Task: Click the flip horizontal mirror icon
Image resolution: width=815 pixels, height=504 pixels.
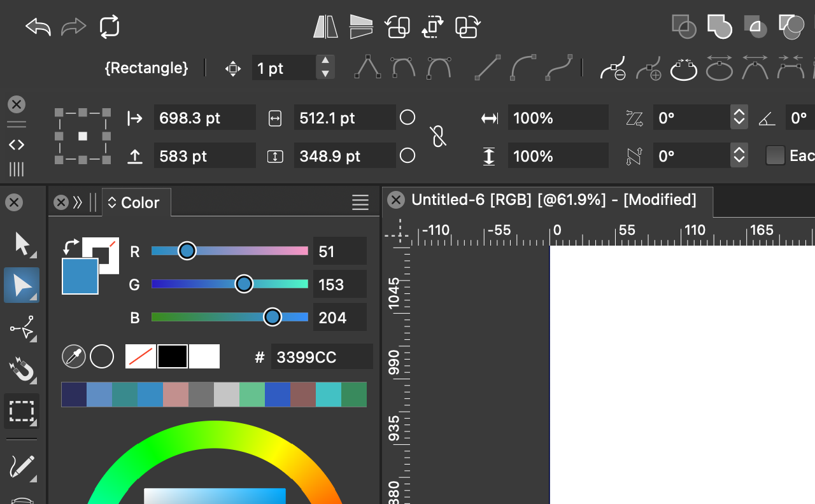Action: pyautogui.click(x=325, y=27)
